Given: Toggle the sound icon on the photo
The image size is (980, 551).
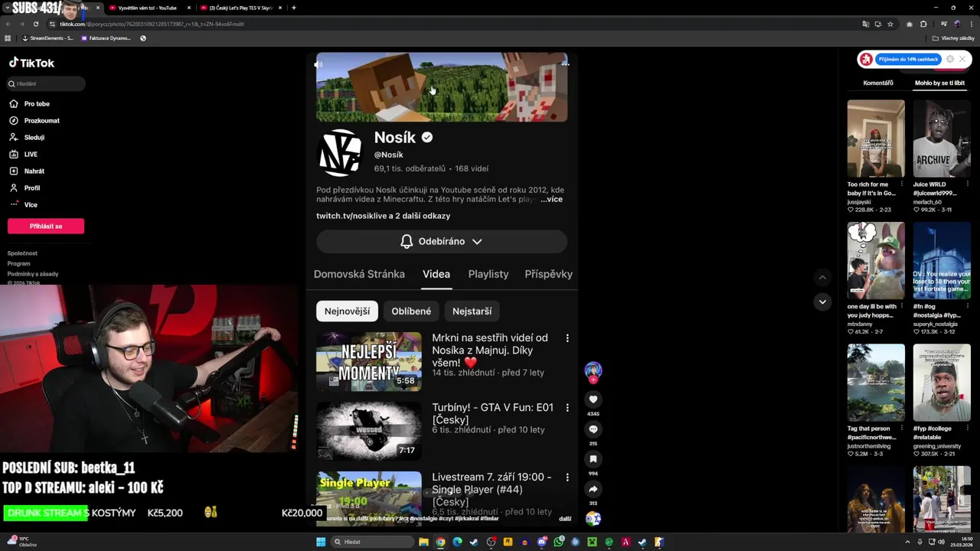Looking at the screenshot, I should [319, 64].
